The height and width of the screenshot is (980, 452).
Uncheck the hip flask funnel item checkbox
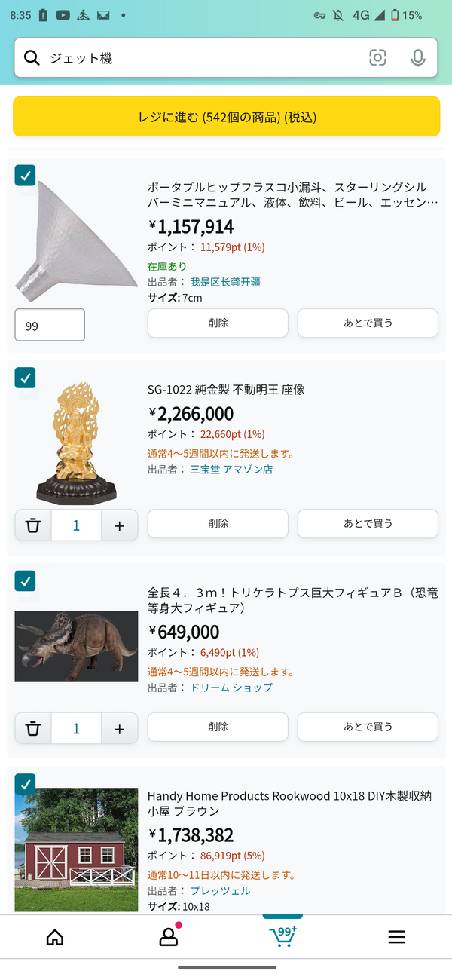pyautogui.click(x=26, y=175)
